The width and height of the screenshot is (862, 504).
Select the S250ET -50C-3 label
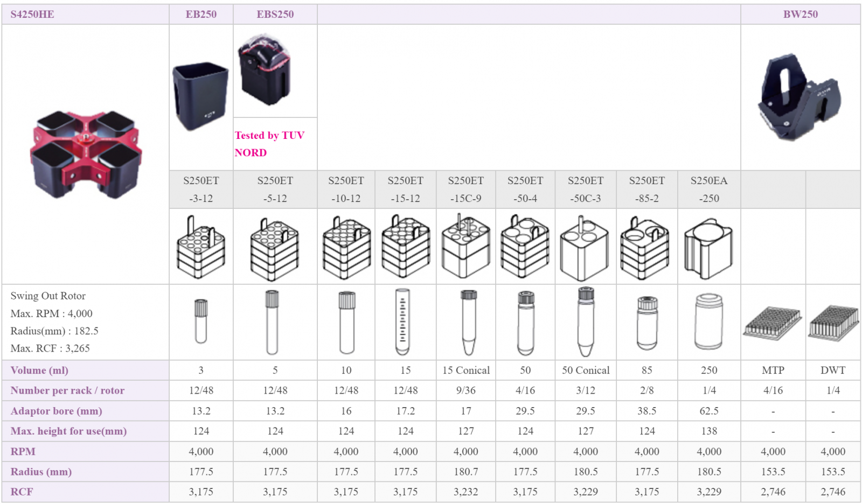click(586, 190)
